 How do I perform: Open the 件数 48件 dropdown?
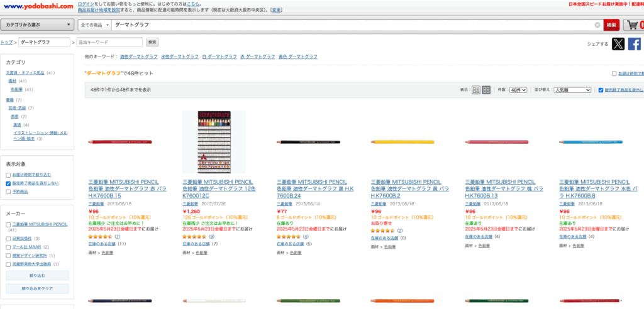(x=518, y=90)
